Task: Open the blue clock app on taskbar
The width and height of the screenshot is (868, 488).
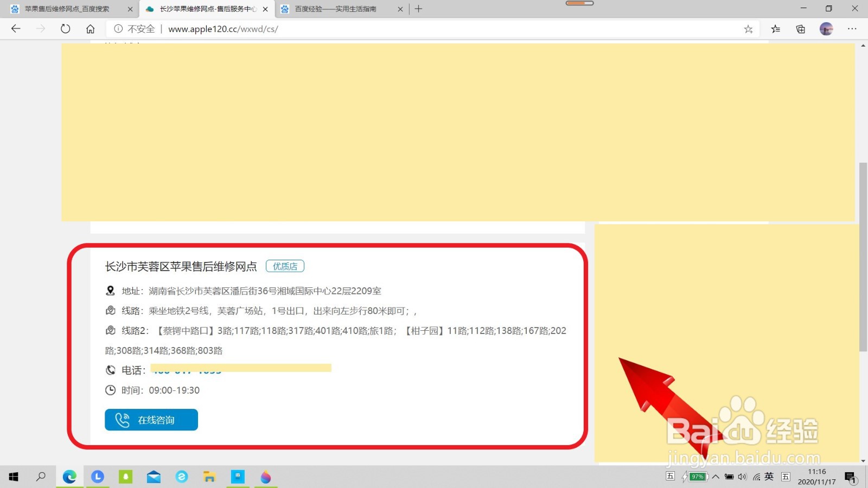Action: [x=98, y=477]
